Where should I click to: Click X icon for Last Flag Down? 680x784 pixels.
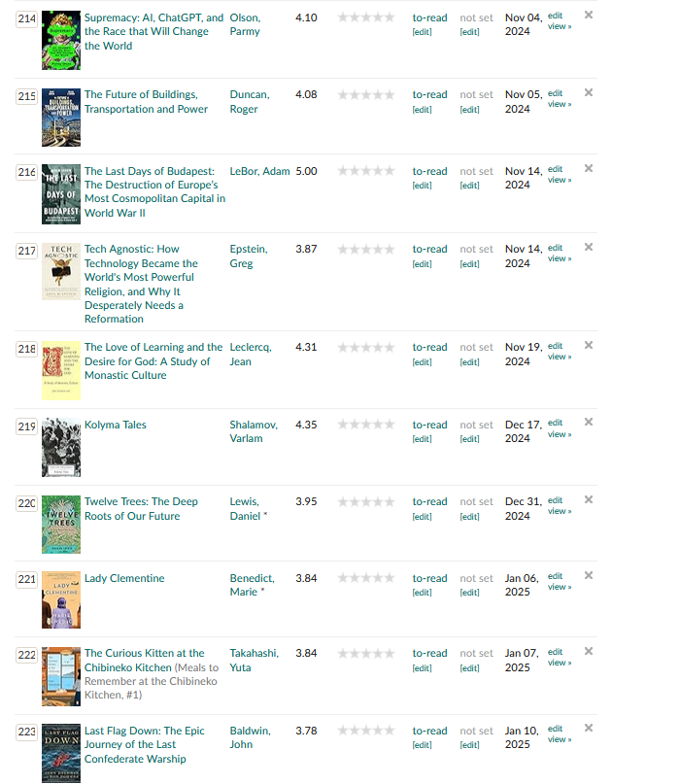589,728
